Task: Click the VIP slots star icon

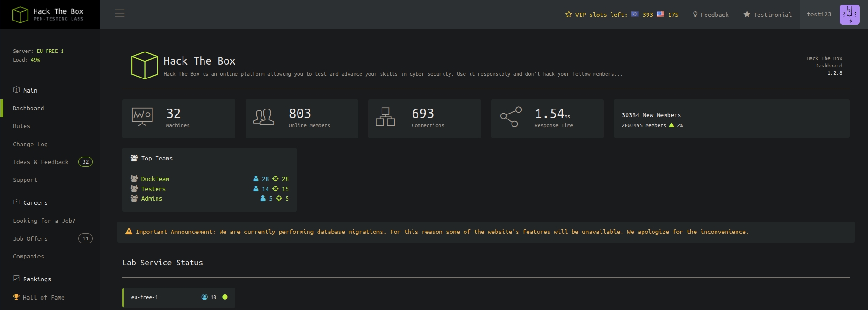Action: 569,15
